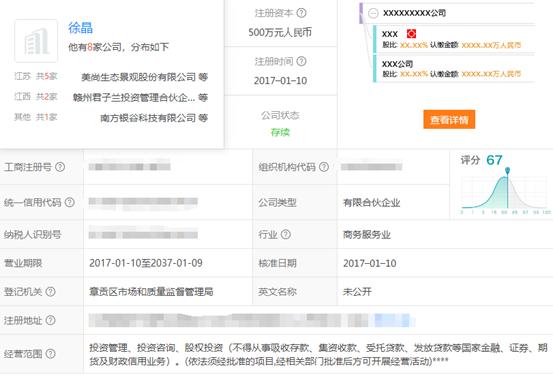Select the XXX shareholder entry
Viewport: 553px width, 379px height.
pos(454,39)
